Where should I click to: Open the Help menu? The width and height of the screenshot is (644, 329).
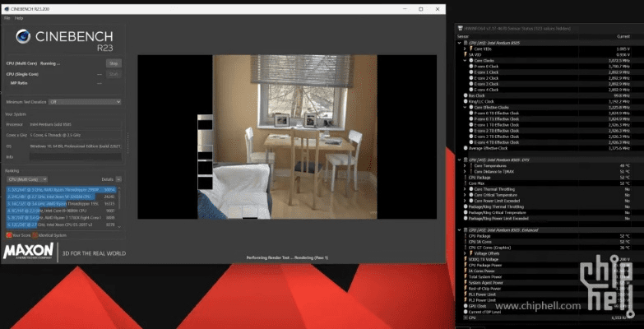(x=18, y=17)
